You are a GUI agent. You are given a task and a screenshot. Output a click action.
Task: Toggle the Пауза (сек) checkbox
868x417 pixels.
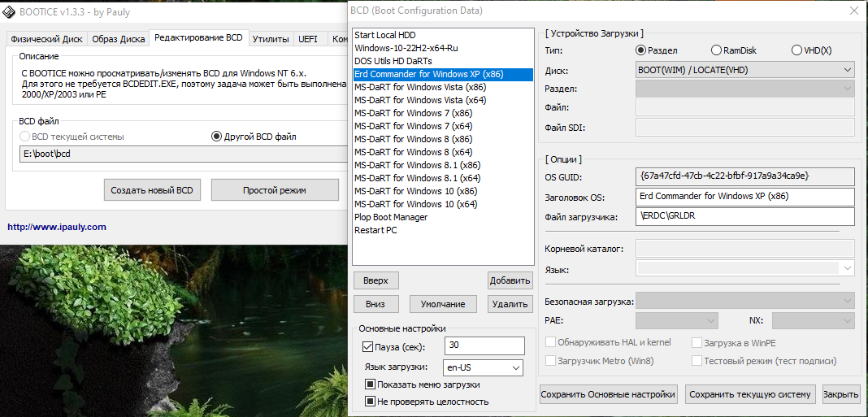pyautogui.click(x=368, y=347)
